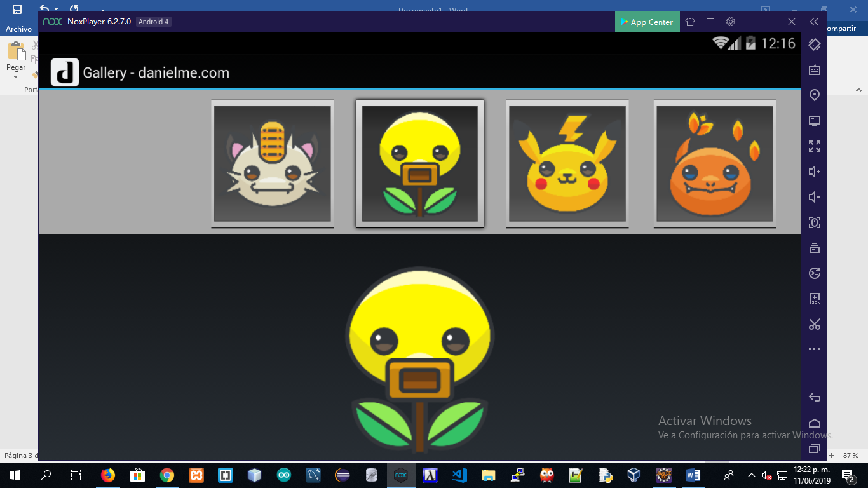
Task: Open Windows taskbar search
Action: coord(46,475)
